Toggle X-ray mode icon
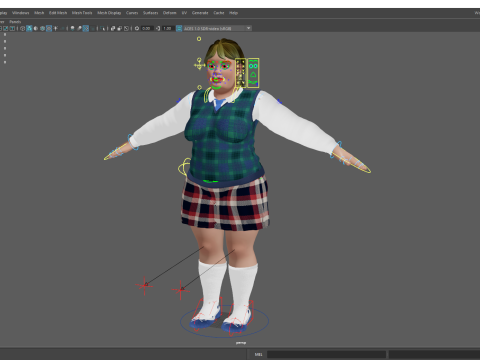This screenshot has width=480, height=360. [x=113, y=28]
